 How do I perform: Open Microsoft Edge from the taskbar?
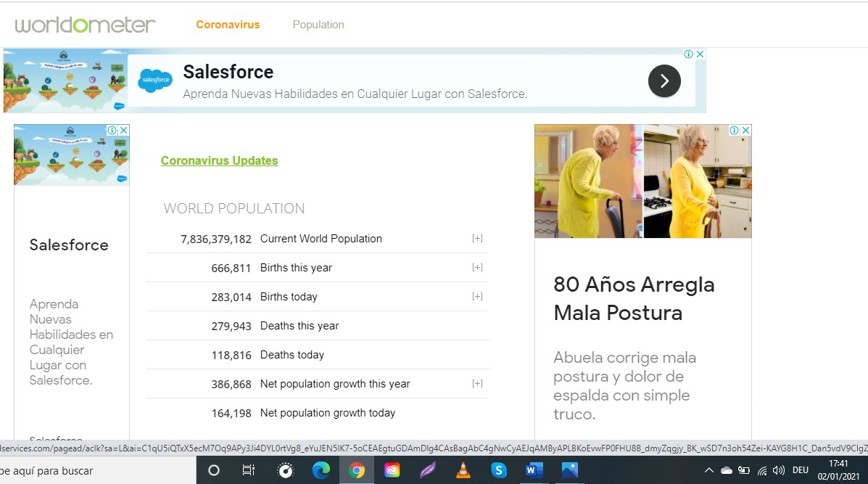[321, 471]
